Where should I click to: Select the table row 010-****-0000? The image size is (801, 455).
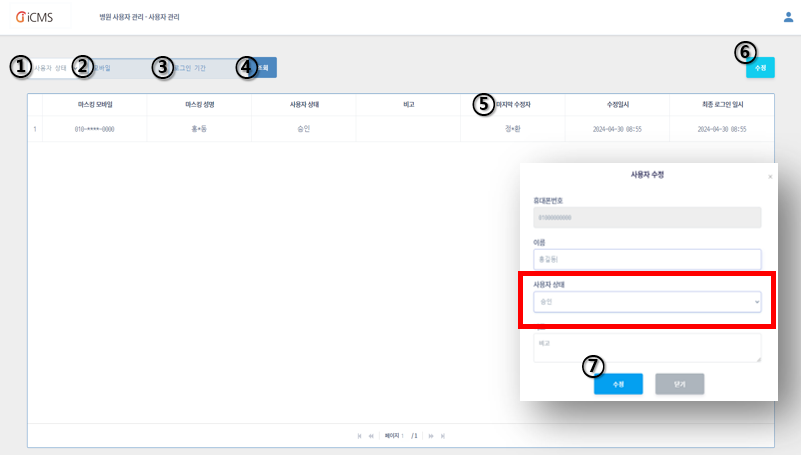(x=95, y=129)
